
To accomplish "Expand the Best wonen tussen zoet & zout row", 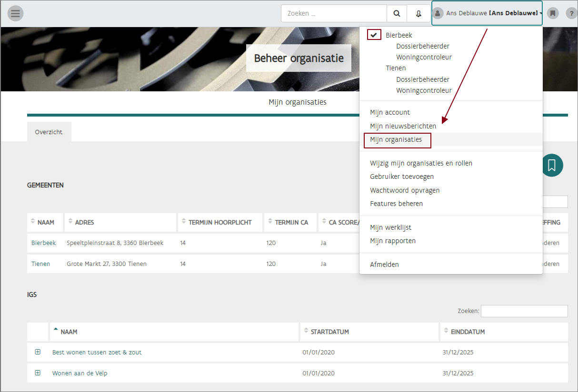I will tap(38, 352).
